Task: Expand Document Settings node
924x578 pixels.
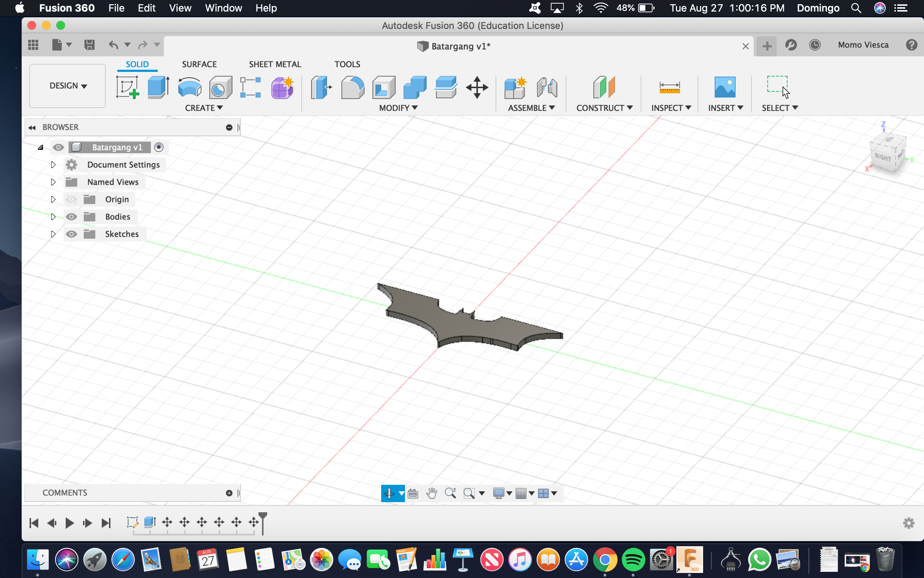Action: pyautogui.click(x=53, y=165)
